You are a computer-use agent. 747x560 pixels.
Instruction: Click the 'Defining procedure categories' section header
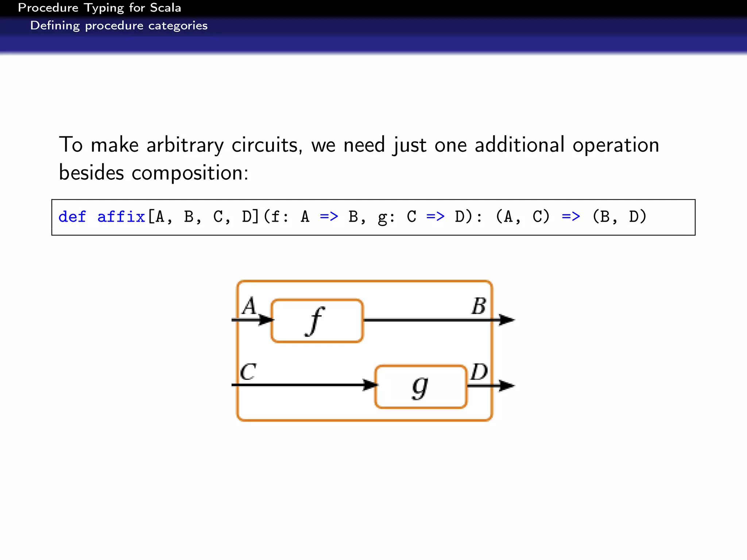[119, 26]
